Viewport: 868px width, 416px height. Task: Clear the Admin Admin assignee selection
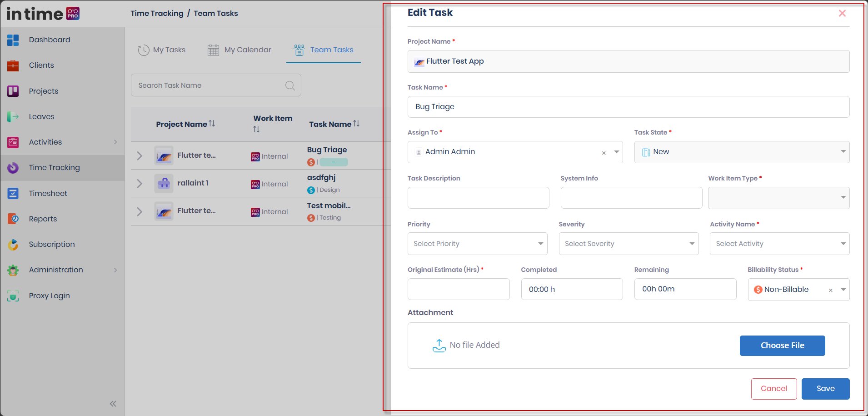click(604, 153)
